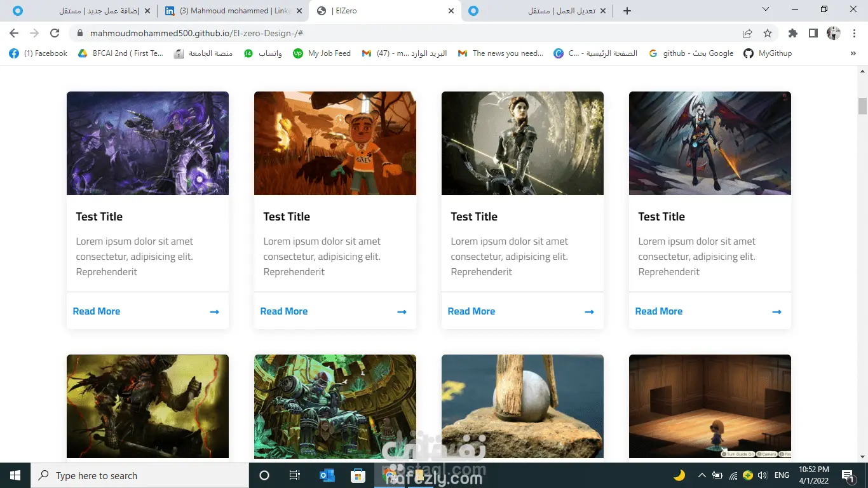Open the Chrome profile avatar
Viewport: 868px width, 488px height.
click(833, 33)
